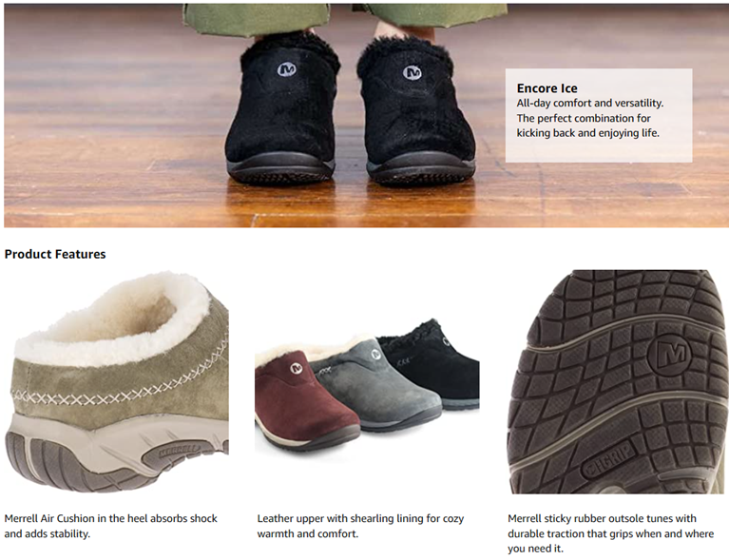Select the Encore Ice heading
Viewport: 729px width, 560px height.
(547, 88)
